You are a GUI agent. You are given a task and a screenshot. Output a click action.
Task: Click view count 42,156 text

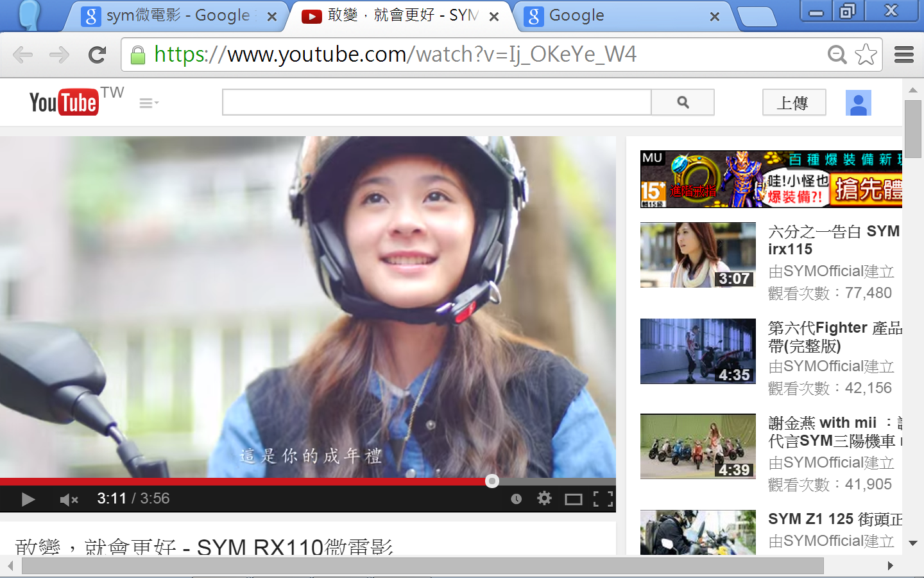click(830, 388)
